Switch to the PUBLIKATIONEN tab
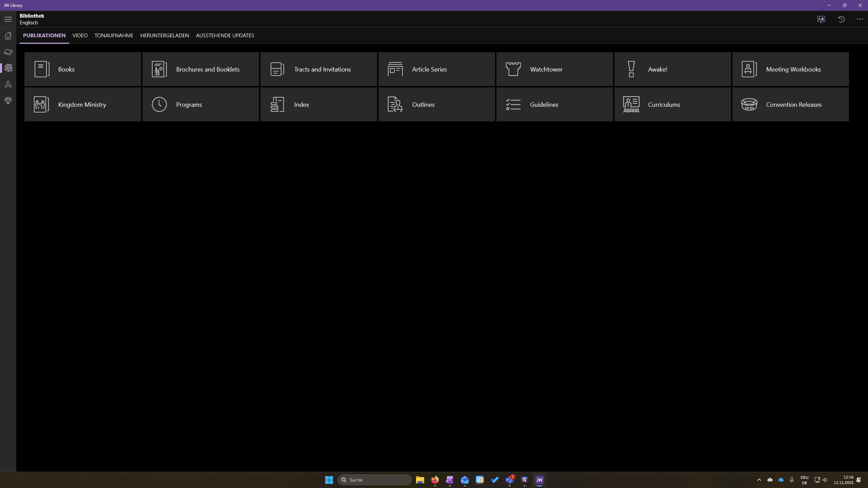Viewport: 868px width, 488px height. click(x=44, y=36)
